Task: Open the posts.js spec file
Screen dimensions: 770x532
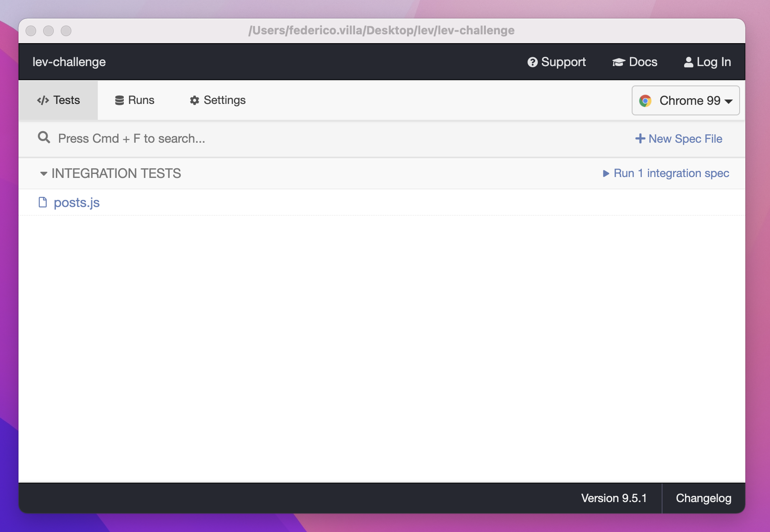Action: point(76,202)
